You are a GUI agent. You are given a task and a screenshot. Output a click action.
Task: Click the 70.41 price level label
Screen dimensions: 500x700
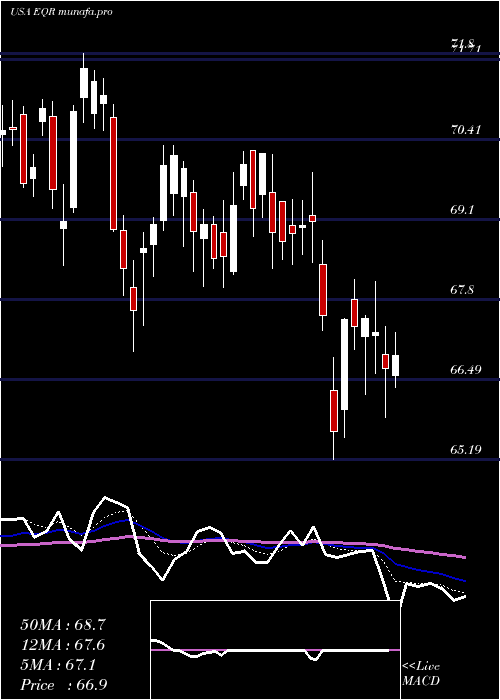coord(466,130)
